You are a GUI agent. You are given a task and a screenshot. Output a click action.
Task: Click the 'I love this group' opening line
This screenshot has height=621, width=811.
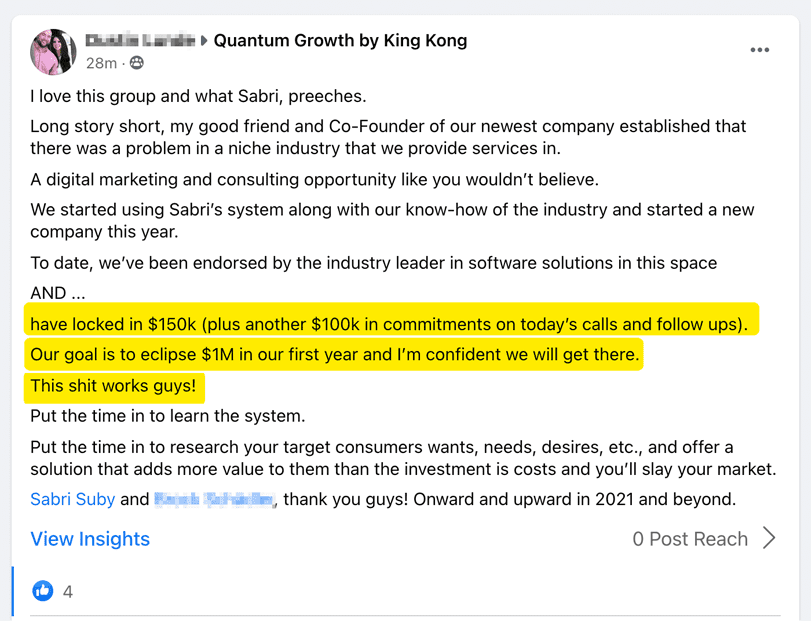coord(198,96)
